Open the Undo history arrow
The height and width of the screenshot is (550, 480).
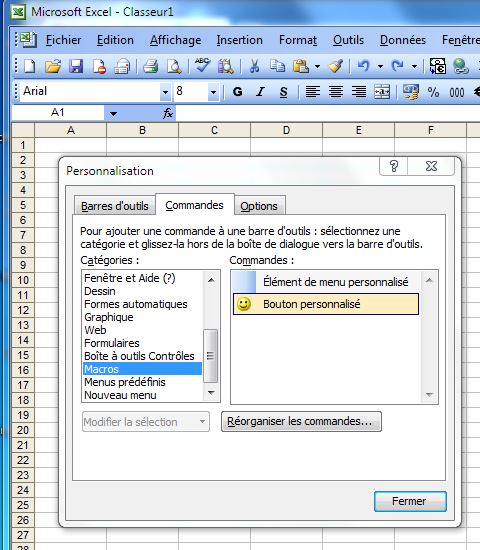pyautogui.click(x=380, y=66)
